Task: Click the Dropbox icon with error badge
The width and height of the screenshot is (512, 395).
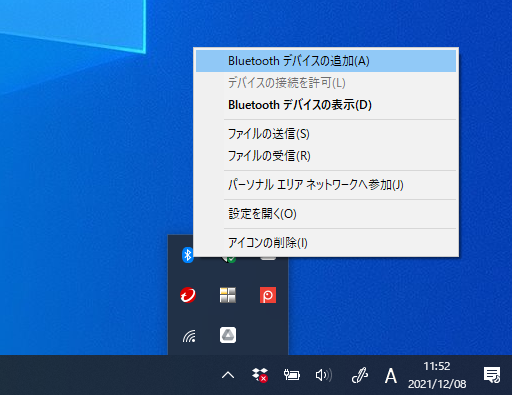Action: [260, 375]
